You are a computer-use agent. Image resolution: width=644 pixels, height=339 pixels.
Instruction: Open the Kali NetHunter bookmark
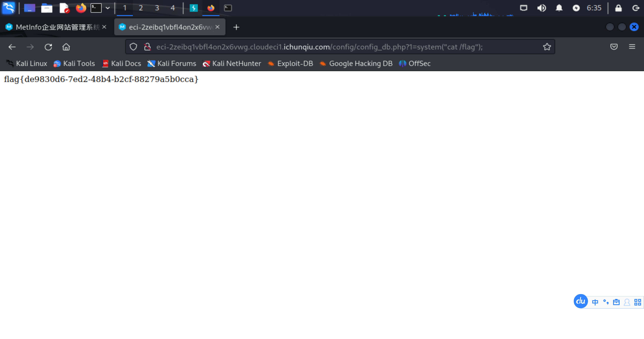tap(232, 64)
